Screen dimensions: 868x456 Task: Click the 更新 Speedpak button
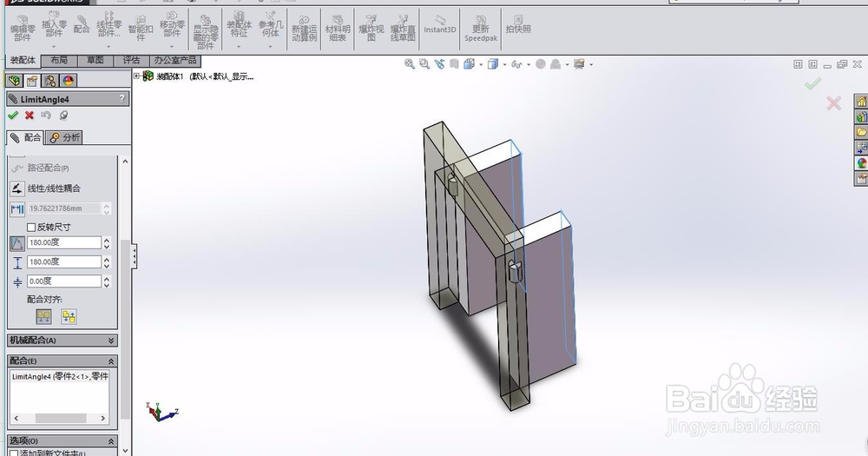tap(481, 28)
